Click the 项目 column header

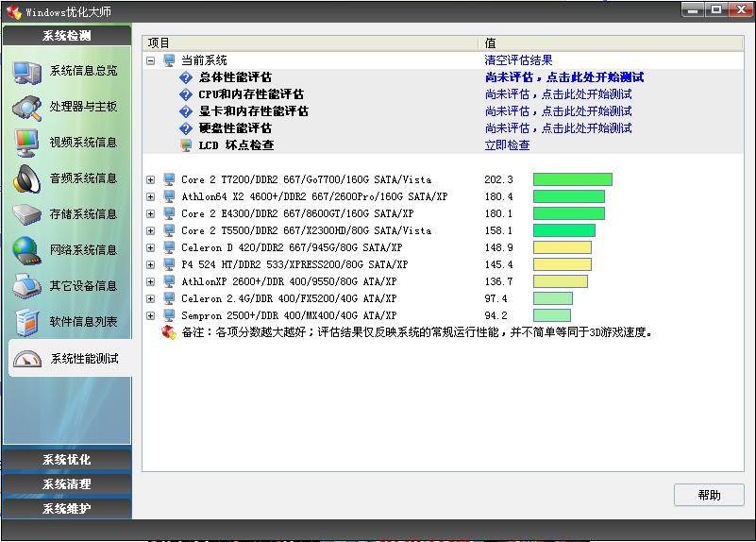[311, 42]
